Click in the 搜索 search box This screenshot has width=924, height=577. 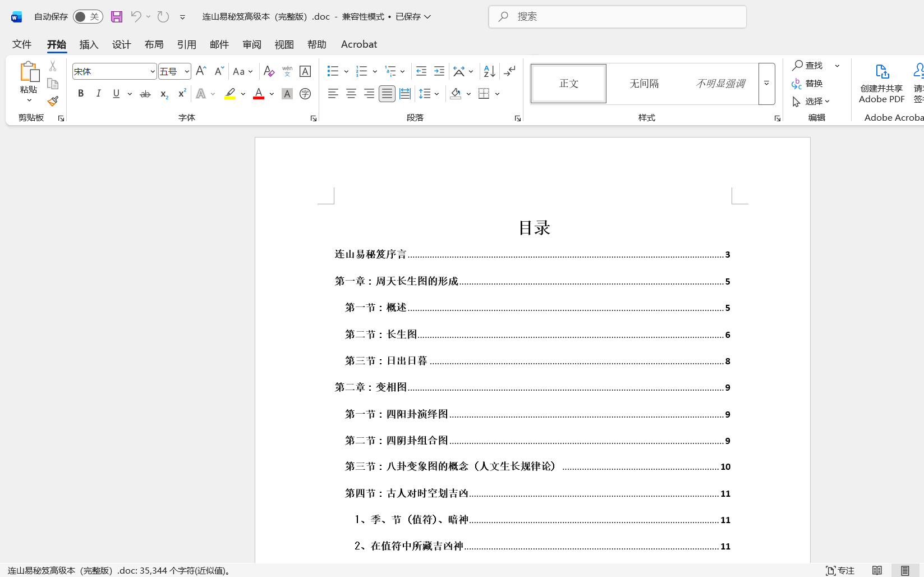pos(618,17)
